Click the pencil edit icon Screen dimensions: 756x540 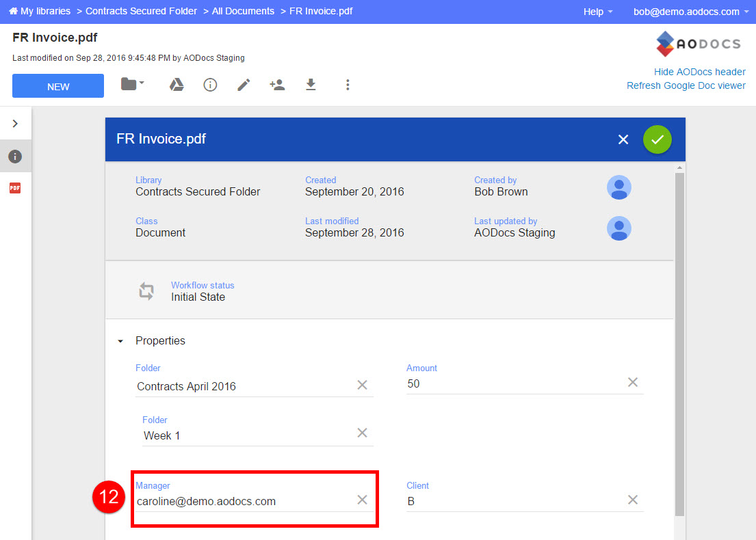click(244, 85)
